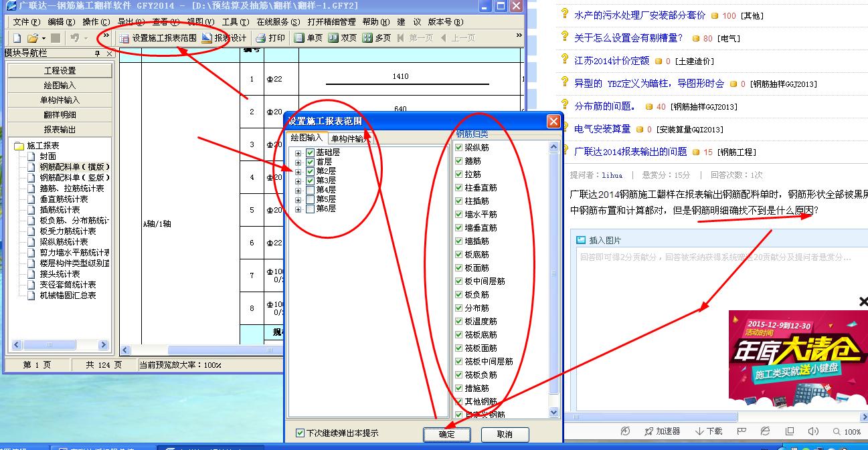Click 施工报表 folder icon in tree

(x=19, y=146)
